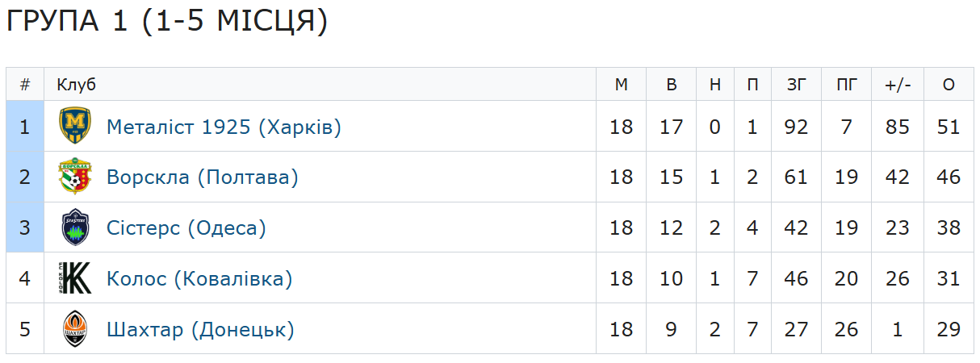Screen dimensions: 980x363
Task: Visit the Шахтар (Донецьк) team page
Action: coord(200,330)
